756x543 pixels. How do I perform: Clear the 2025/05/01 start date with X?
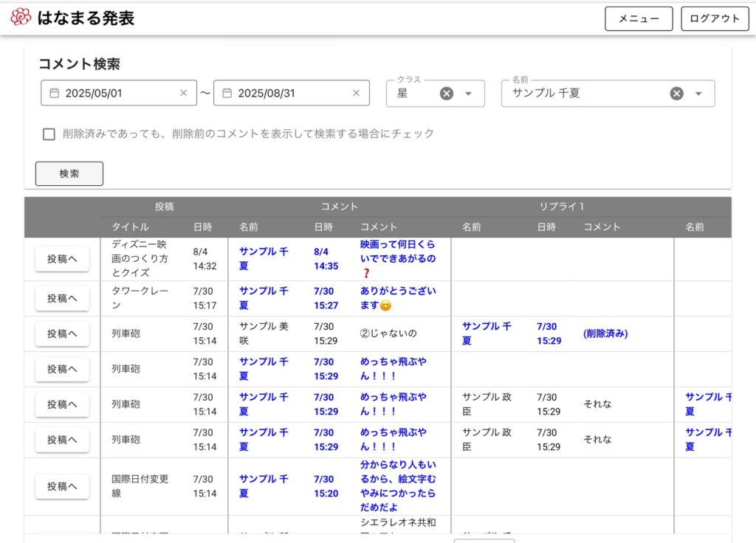point(183,93)
